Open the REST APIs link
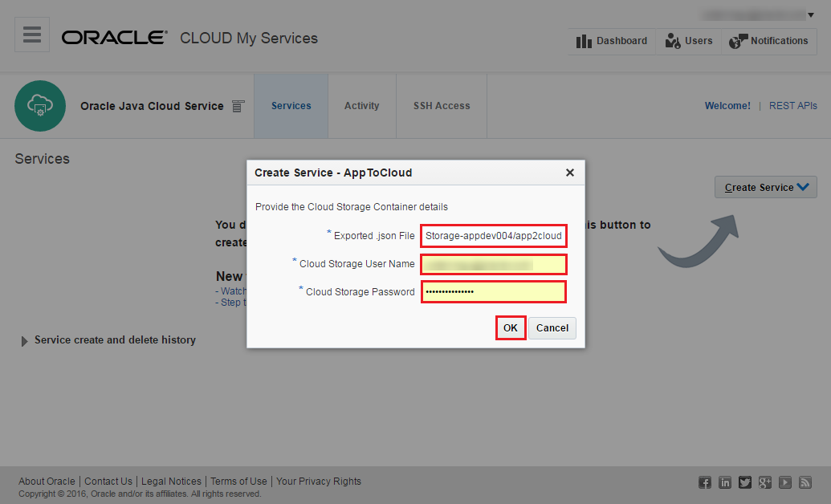Viewport: 831px width, 504px height. point(792,106)
